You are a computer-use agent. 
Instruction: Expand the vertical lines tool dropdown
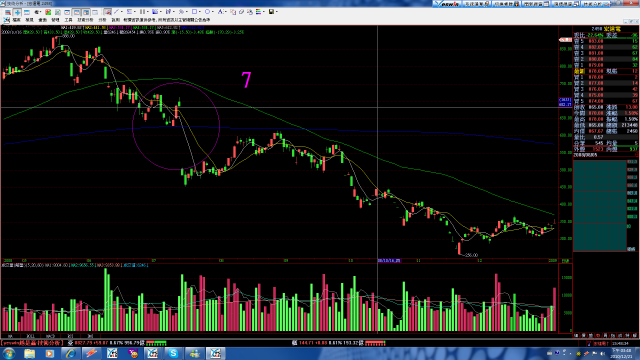147,12
